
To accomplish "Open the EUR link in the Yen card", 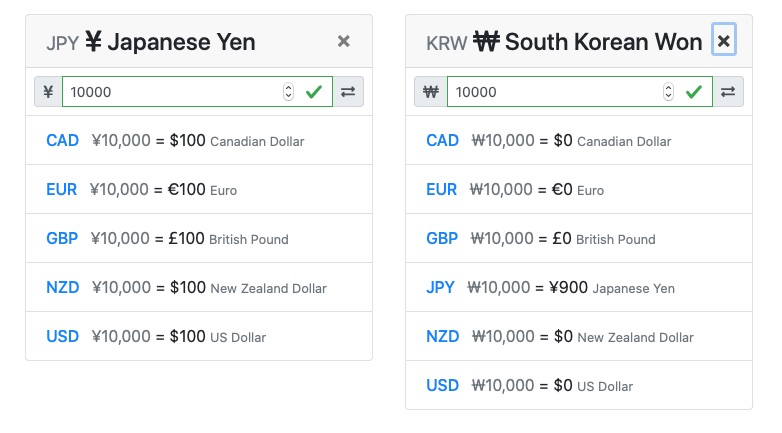I will [x=61, y=190].
